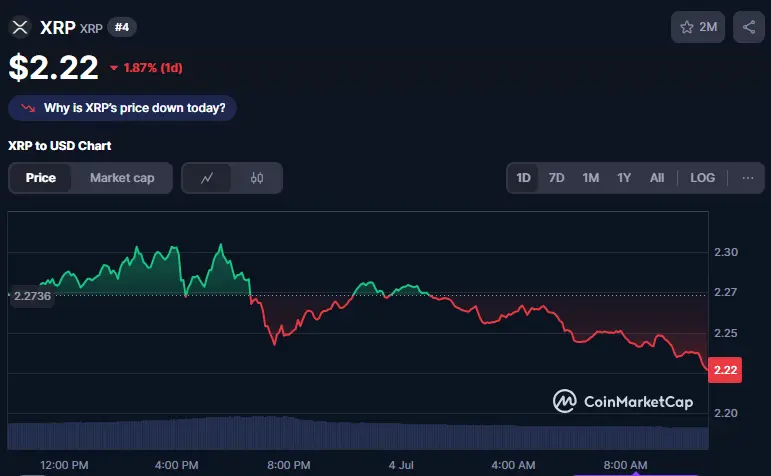The height and width of the screenshot is (476, 771).
Task: Click the red 2.22 current price label
Action: (x=725, y=370)
